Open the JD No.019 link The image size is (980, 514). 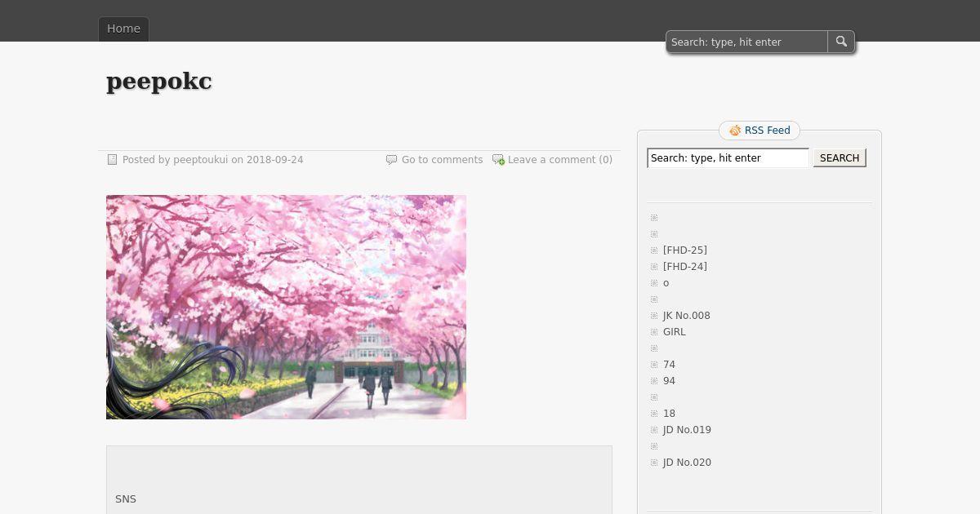pyautogui.click(x=687, y=430)
